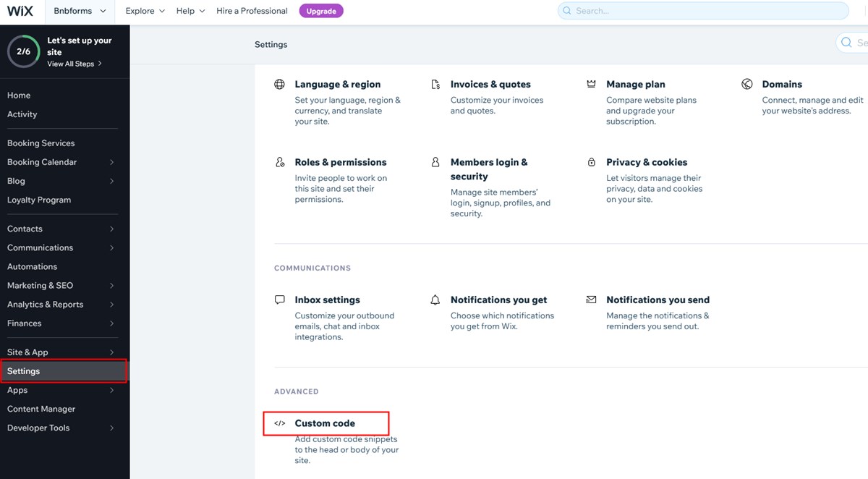Screen dimensions: 868x479
Task: Open Loyalty Program in sidebar
Action: tap(39, 200)
